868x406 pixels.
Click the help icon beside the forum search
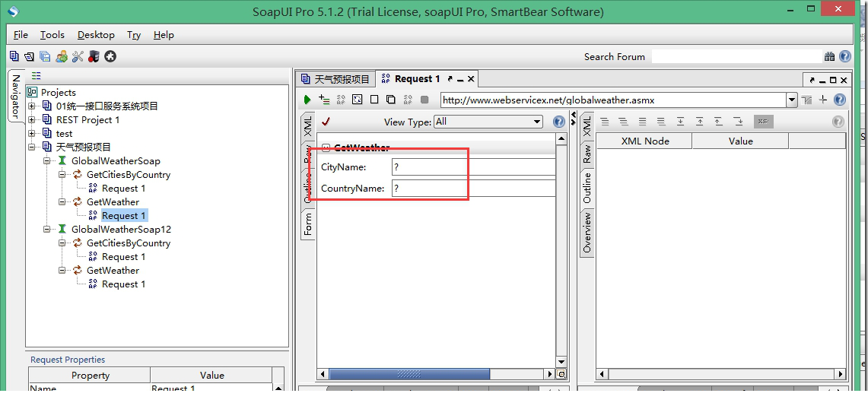coord(844,56)
